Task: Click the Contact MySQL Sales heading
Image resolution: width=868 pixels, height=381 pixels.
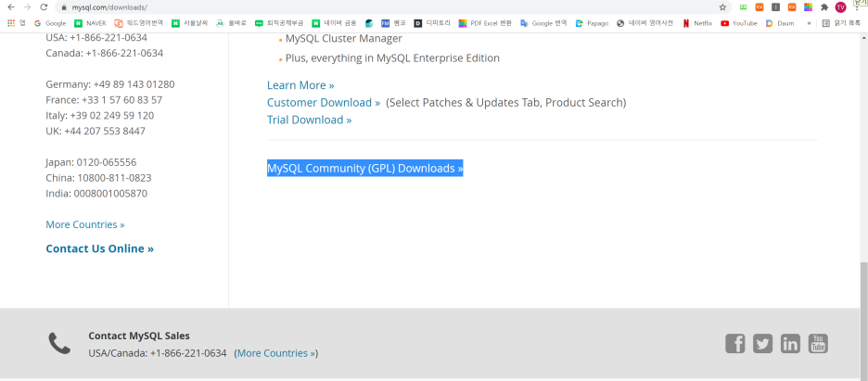Action: (x=139, y=336)
